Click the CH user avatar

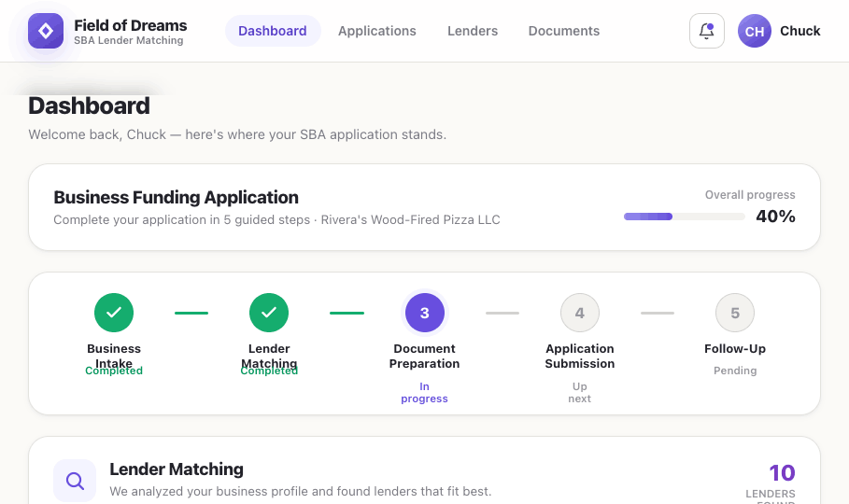click(x=755, y=31)
